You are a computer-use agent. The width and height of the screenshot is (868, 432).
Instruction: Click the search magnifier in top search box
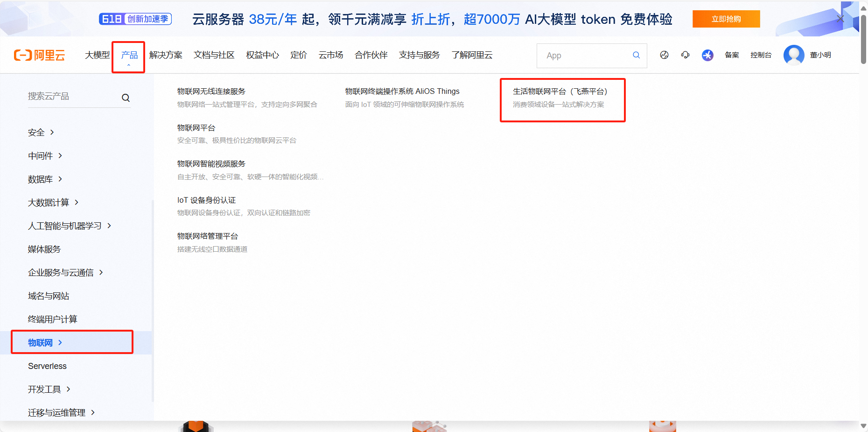point(636,55)
